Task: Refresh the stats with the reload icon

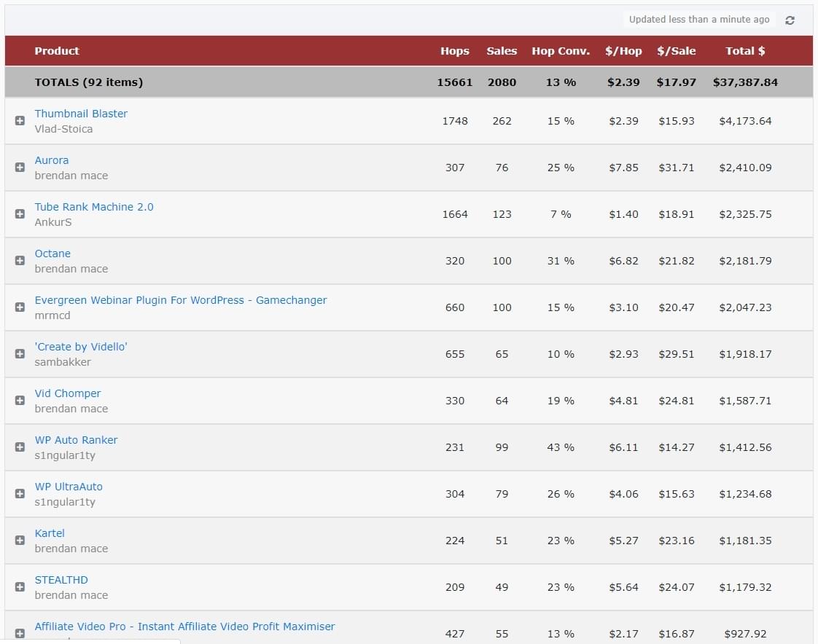Action: click(790, 20)
